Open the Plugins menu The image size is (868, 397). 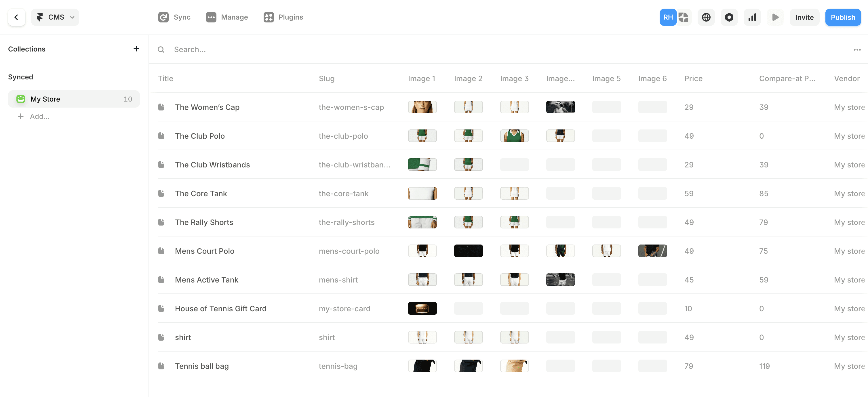coord(283,17)
